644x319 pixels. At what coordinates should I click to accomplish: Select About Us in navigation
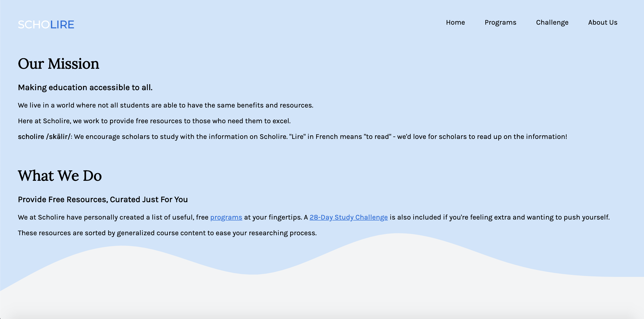[x=603, y=22]
